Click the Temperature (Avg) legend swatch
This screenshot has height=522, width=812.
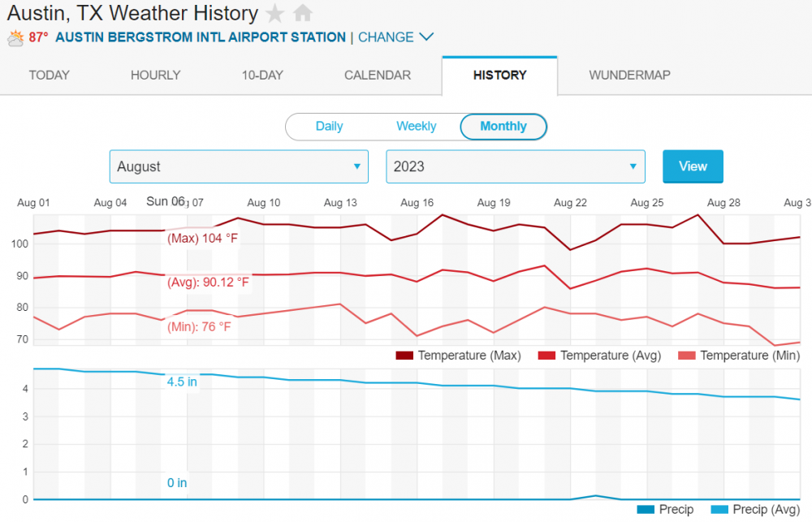[546, 356]
